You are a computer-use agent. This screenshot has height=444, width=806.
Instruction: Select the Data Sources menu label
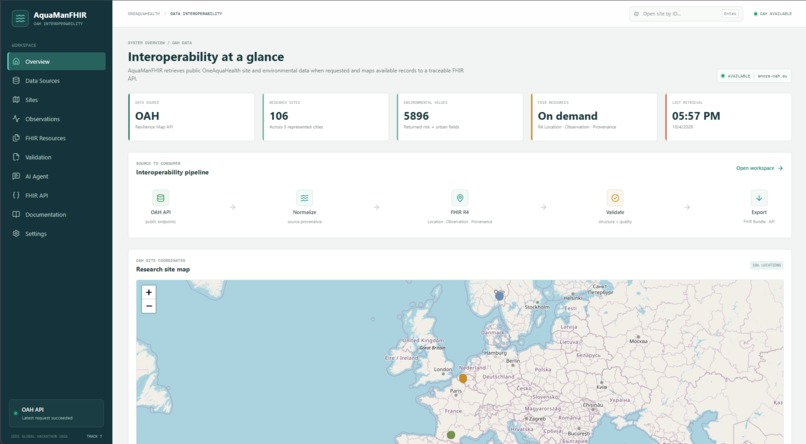click(43, 81)
